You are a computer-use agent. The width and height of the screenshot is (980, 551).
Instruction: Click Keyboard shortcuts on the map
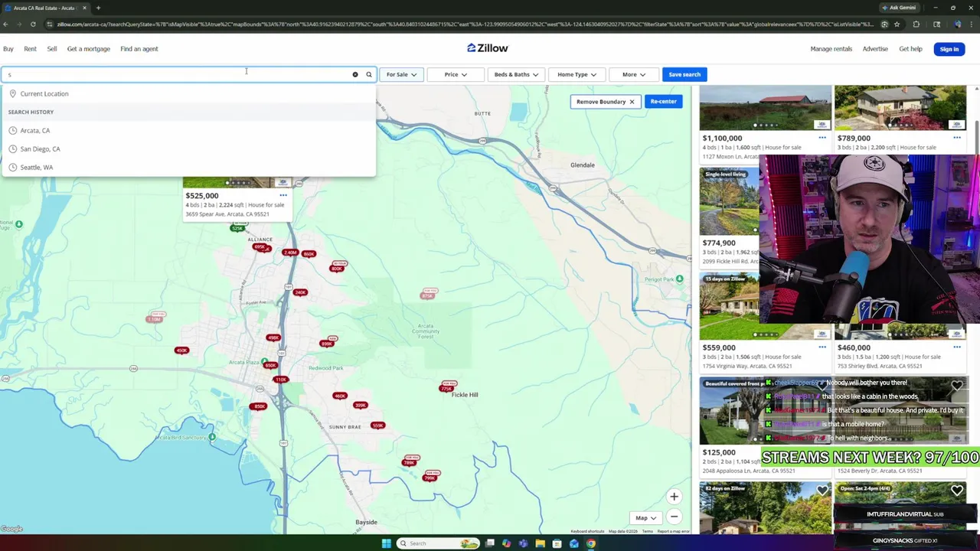pyautogui.click(x=587, y=531)
